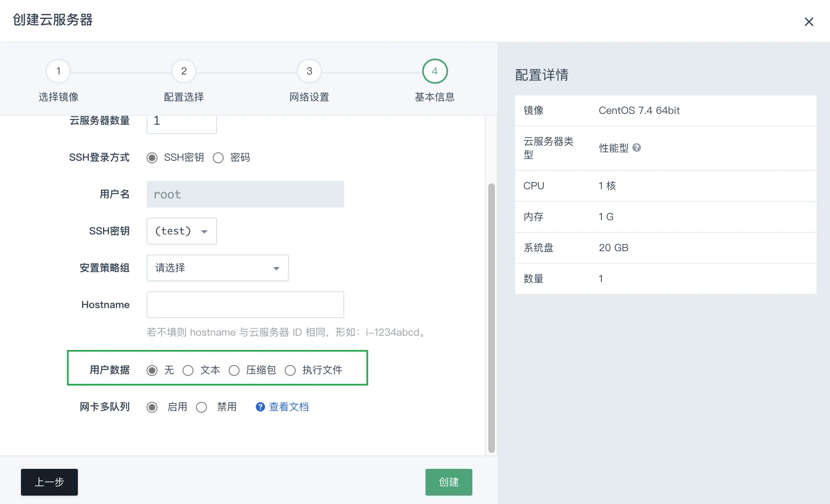Disable 网卡多队列 by selecting 禁用

201,406
